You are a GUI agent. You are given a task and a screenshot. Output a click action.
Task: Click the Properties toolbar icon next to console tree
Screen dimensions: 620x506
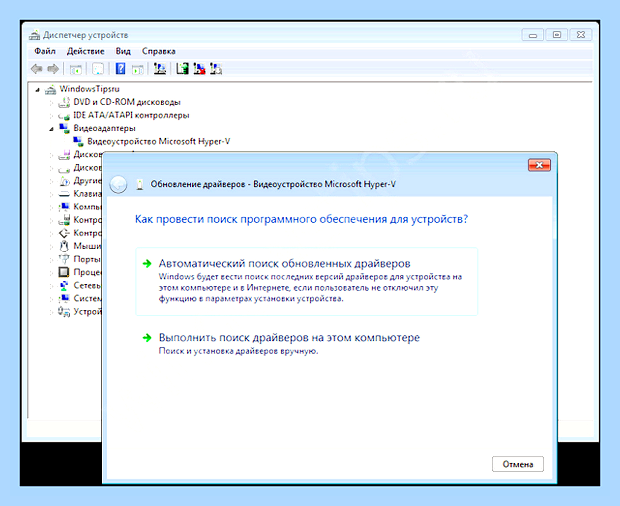point(98,69)
